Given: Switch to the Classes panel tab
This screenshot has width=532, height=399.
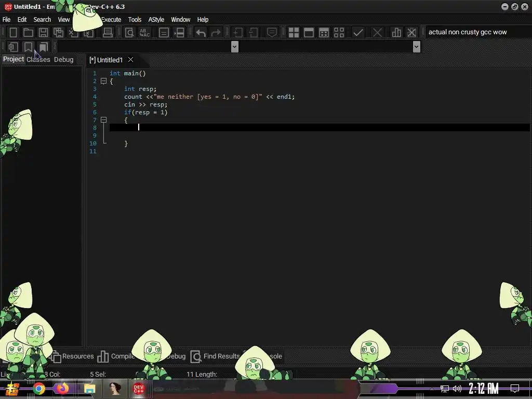Looking at the screenshot, I should (x=38, y=59).
